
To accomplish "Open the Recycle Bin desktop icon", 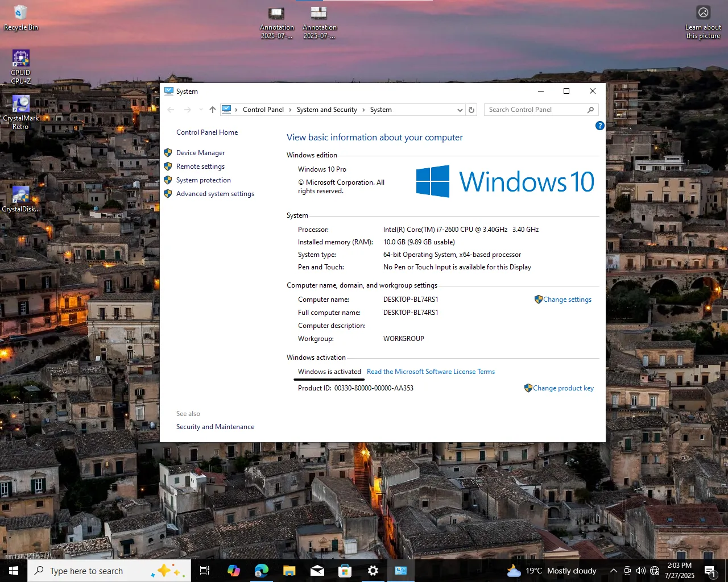I will point(20,18).
